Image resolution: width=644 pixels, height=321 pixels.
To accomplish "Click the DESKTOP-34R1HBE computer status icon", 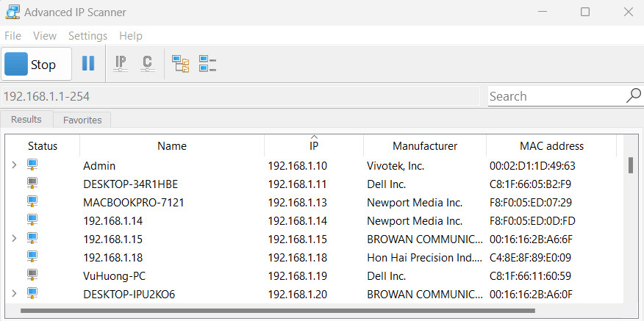I will [32, 184].
